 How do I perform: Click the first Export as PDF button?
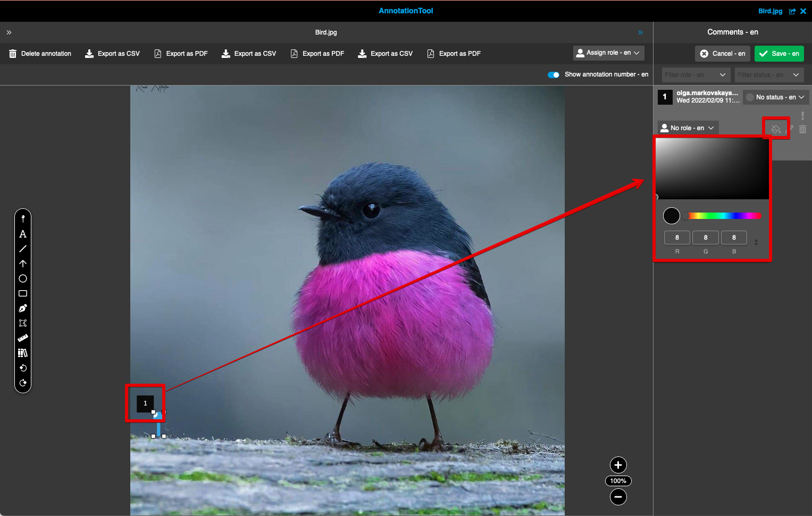181,53
